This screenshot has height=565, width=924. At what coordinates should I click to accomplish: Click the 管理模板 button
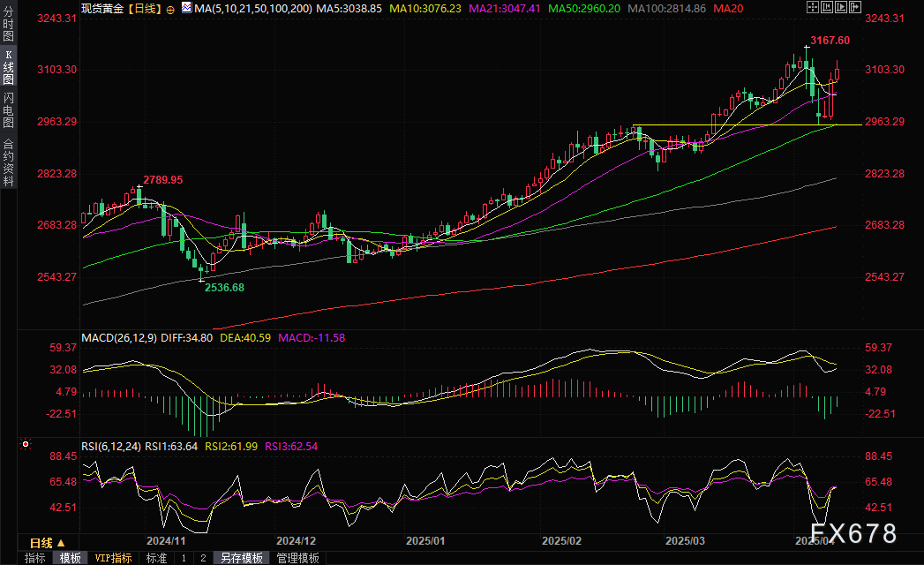298,558
